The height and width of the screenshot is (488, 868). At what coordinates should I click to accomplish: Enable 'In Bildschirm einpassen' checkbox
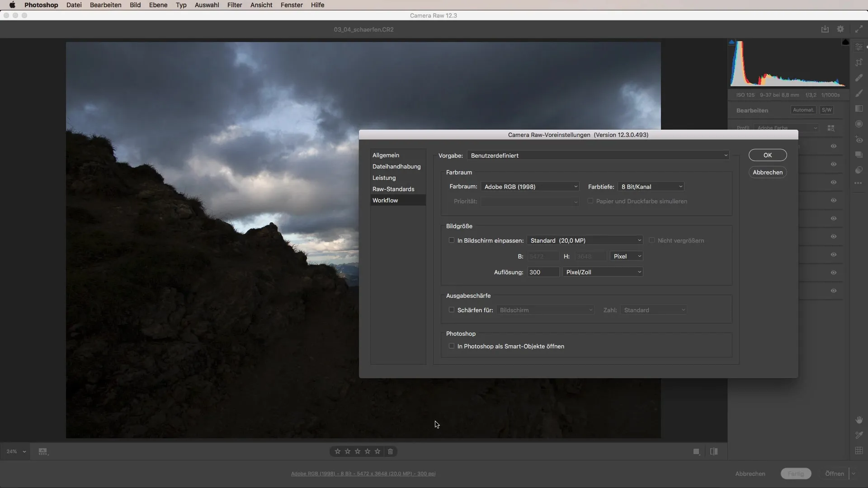point(451,240)
